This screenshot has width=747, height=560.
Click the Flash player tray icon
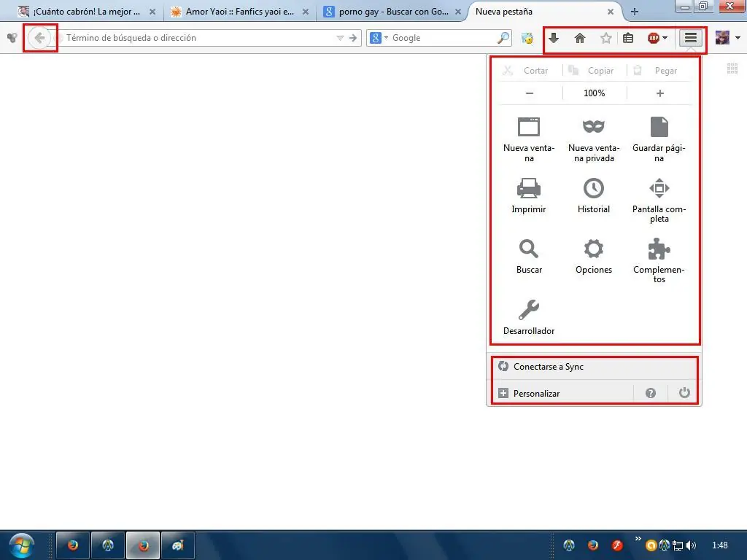[617, 545]
